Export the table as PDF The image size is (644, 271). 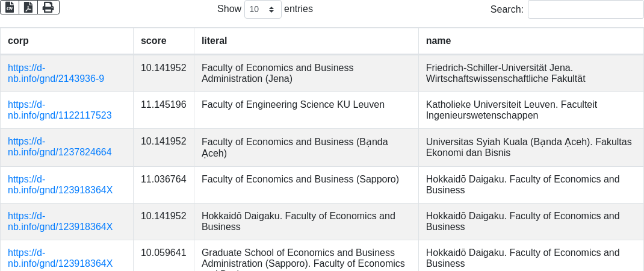pyautogui.click(x=28, y=7)
